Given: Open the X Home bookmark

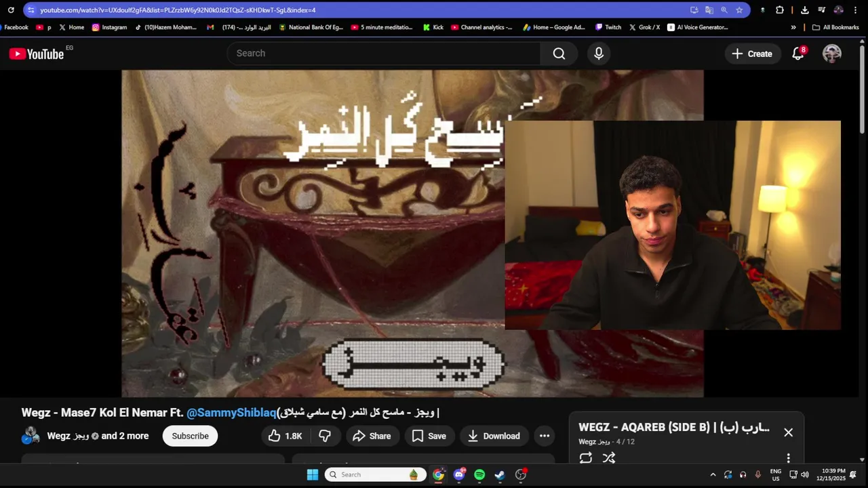Looking at the screenshot, I should [x=72, y=28].
